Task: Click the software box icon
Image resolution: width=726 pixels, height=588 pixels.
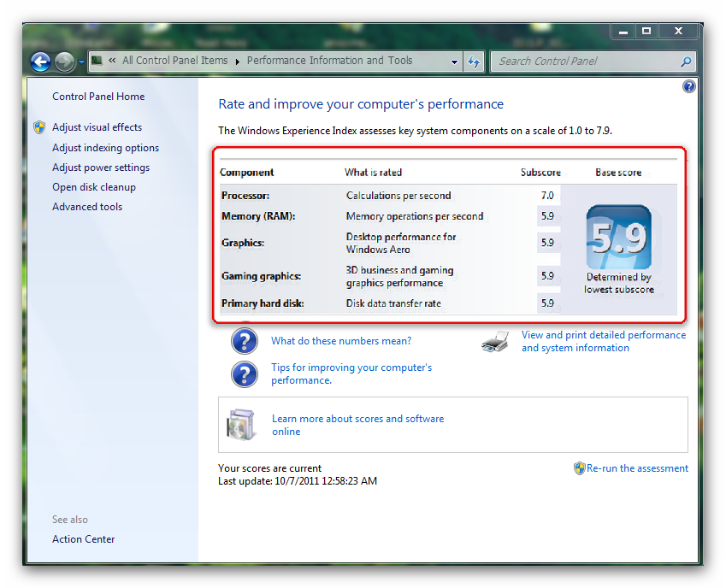Action: (241, 424)
